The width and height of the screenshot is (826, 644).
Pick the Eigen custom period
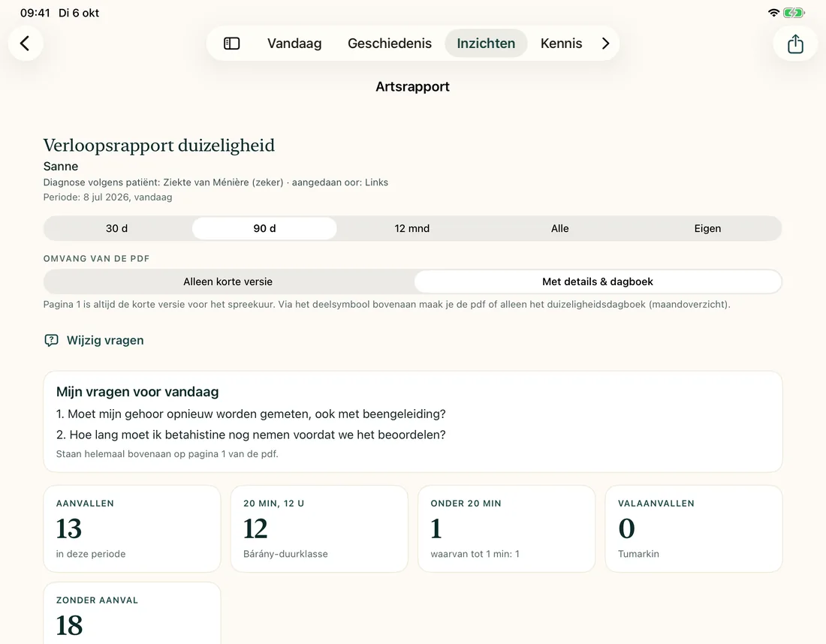(x=707, y=228)
